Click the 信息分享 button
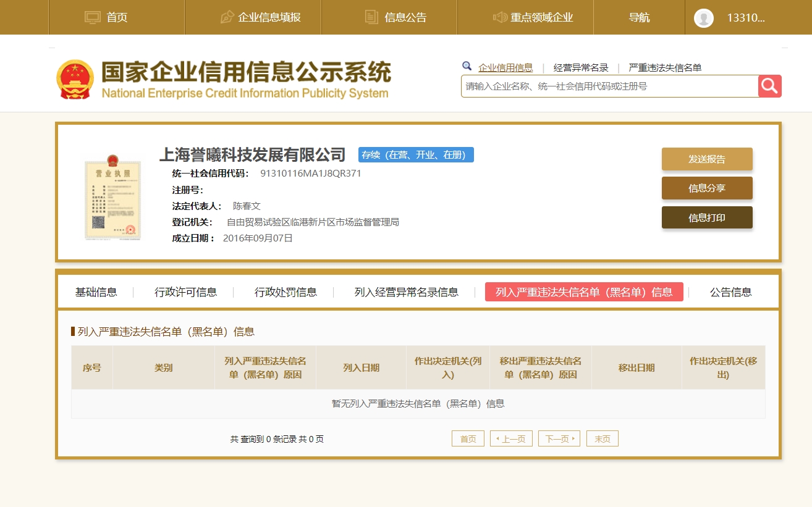This screenshot has height=507, width=812. 707,188
